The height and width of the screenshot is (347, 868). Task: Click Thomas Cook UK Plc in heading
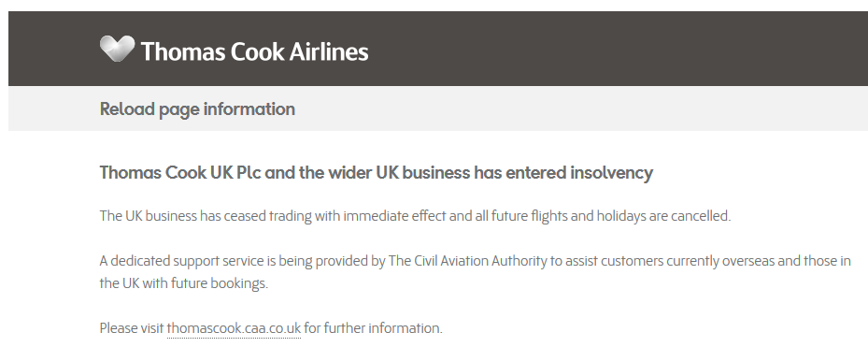[x=180, y=173]
